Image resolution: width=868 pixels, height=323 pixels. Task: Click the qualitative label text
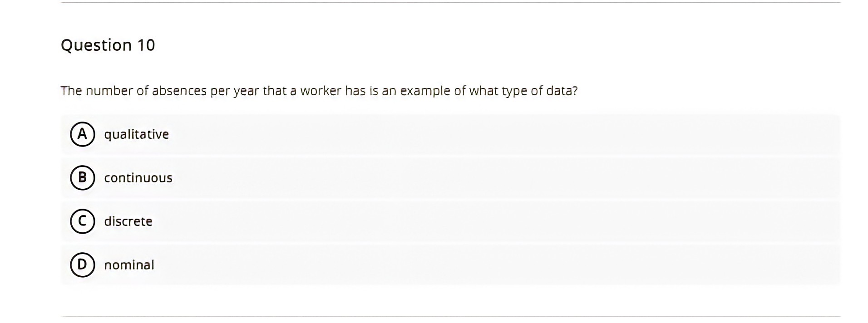click(136, 134)
